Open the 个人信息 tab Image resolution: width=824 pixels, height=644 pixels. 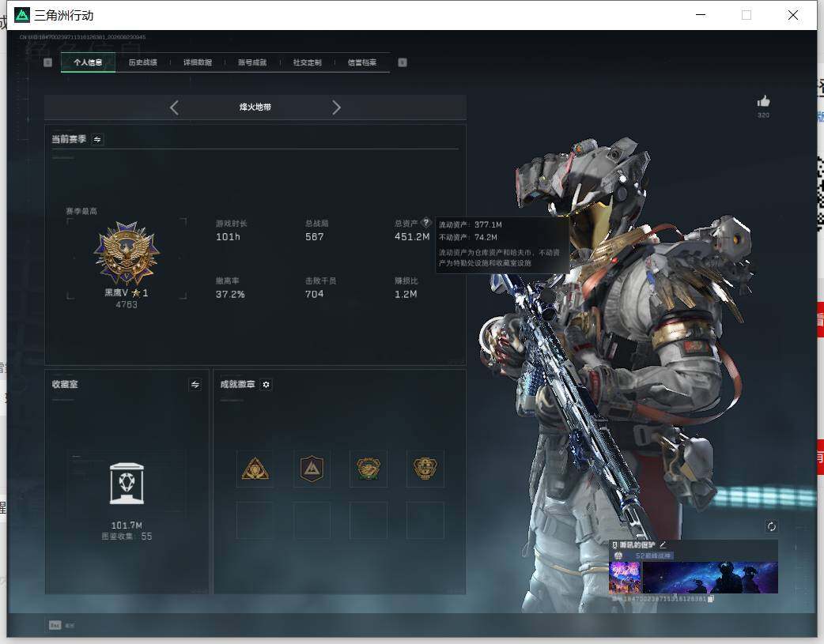point(88,62)
